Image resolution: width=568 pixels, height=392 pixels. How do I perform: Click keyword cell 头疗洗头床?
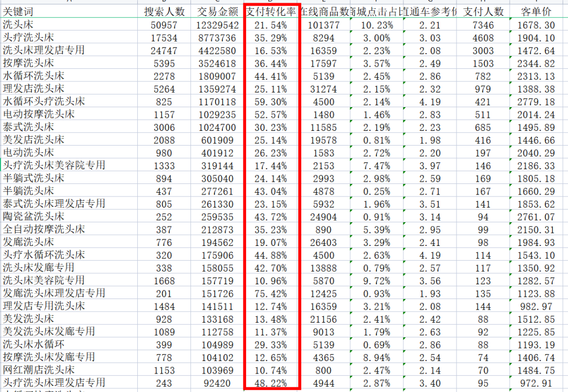tap(28, 37)
